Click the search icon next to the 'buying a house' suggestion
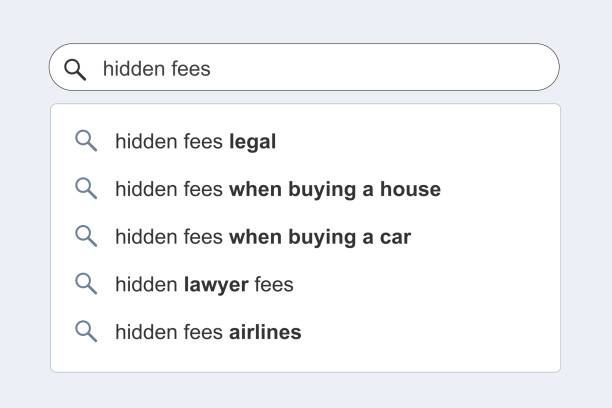 86,189
